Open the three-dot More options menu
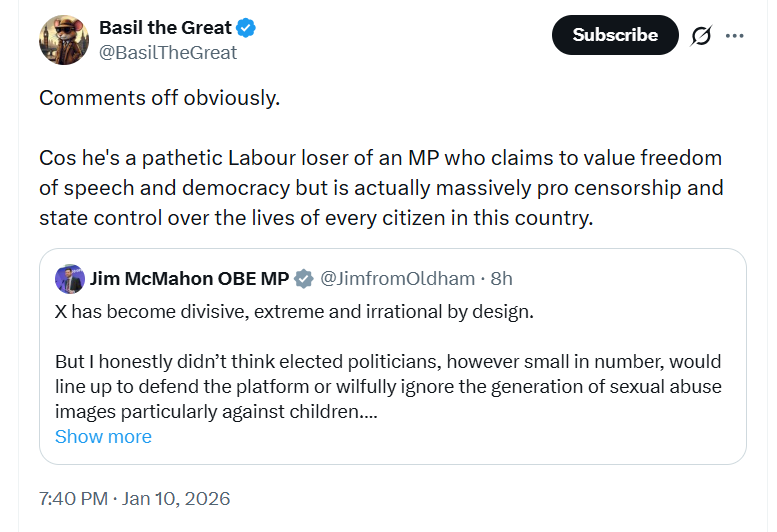This screenshot has height=532, width=777. coord(735,36)
